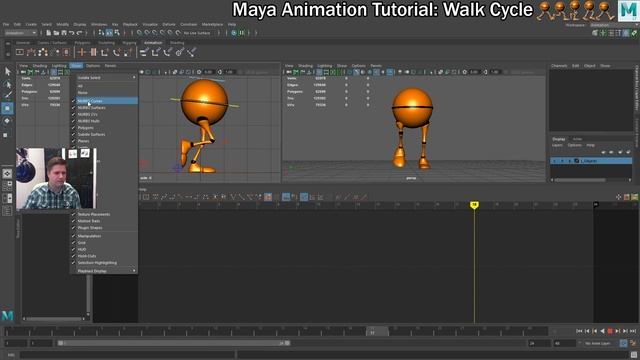Choose the Lasso selection tool
This screenshot has width=640, height=360.
point(7,84)
